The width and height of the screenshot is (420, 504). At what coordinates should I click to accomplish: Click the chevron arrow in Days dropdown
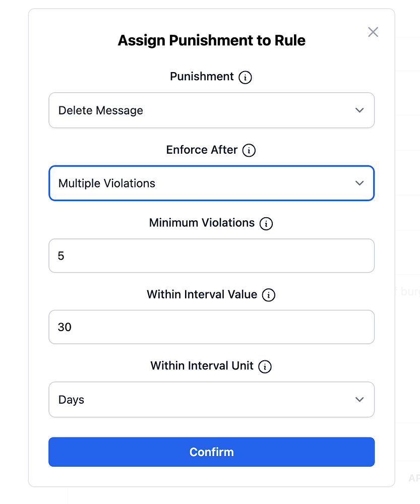[x=359, y=400]
